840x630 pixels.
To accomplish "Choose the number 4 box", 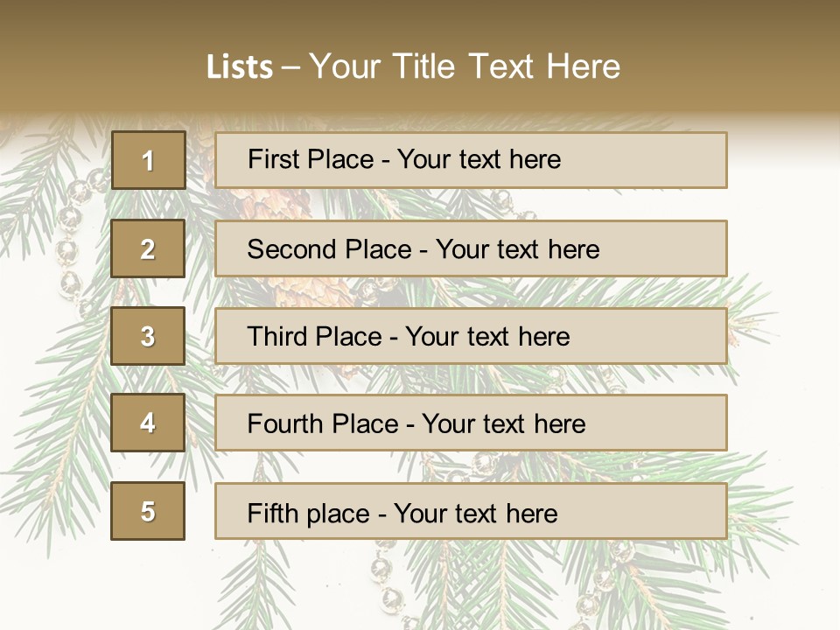I will pos(148,423).
